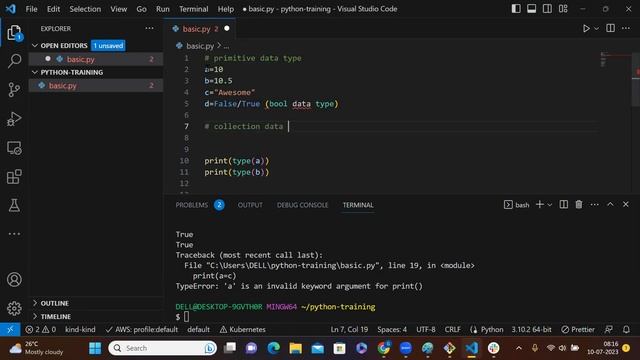Open the Testing flask view

[14, 205]
